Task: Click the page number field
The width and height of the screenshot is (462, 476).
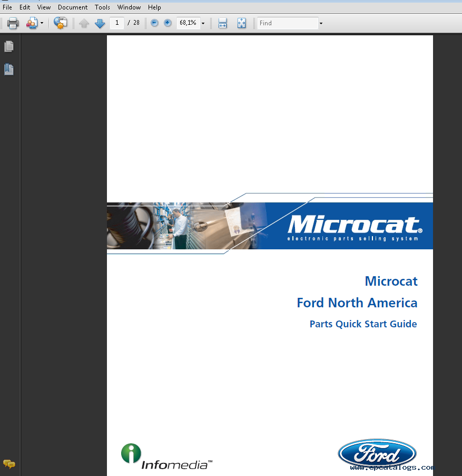Action: (117, 23)
